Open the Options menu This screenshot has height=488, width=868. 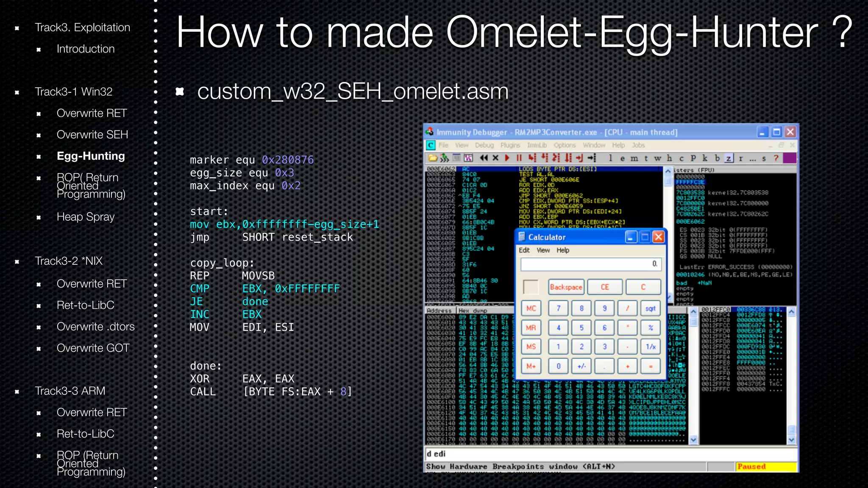565,145
